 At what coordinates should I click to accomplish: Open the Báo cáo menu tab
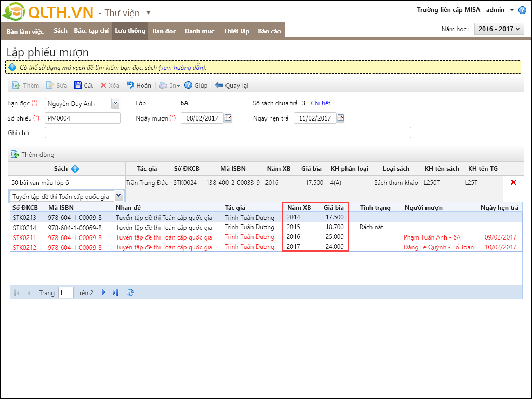[269, 31]
